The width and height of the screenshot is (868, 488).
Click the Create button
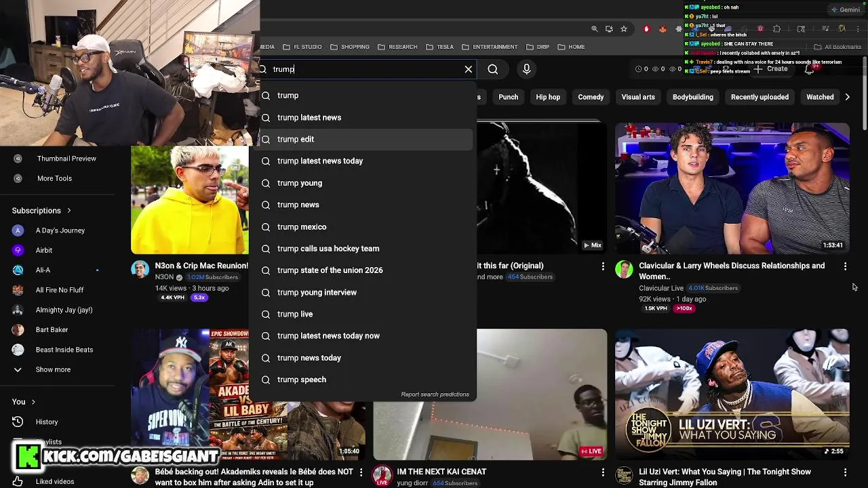pos(771,69)
